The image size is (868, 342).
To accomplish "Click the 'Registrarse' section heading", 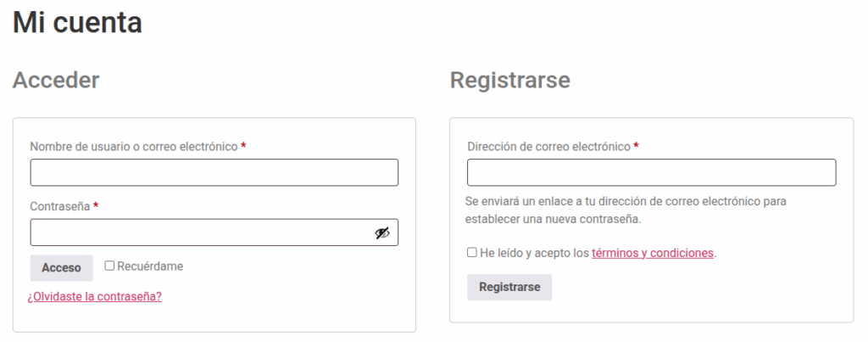I will pos(509,80).
